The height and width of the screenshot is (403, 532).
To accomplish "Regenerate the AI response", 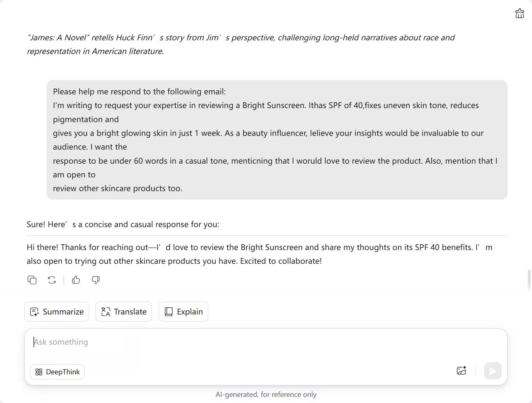I will [x=52, y=280].
